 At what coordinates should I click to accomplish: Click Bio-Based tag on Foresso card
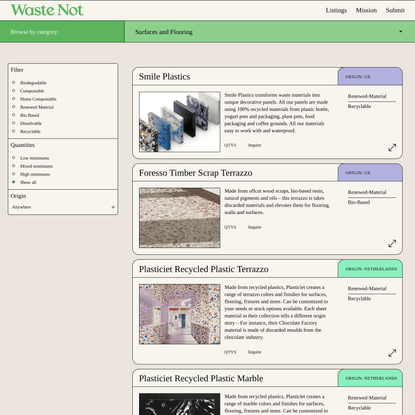pos(359,202)
